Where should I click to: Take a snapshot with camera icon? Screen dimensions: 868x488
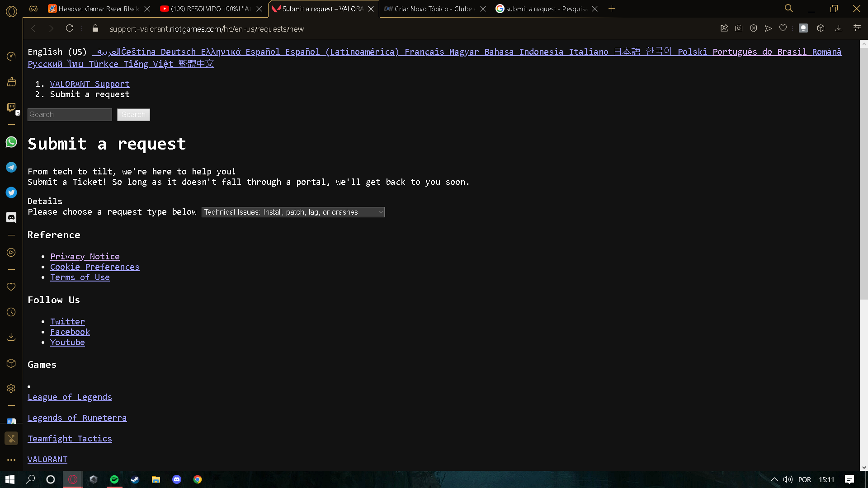739,28
